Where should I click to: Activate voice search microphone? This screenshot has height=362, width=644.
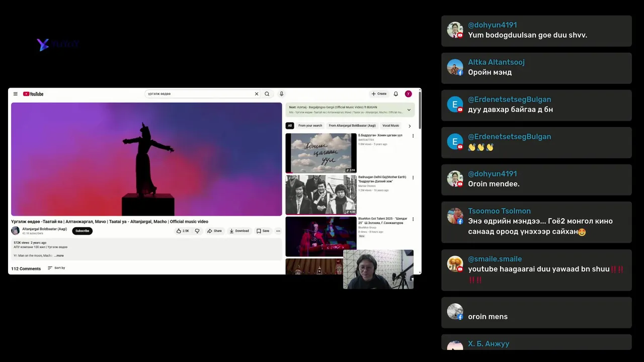282,94
